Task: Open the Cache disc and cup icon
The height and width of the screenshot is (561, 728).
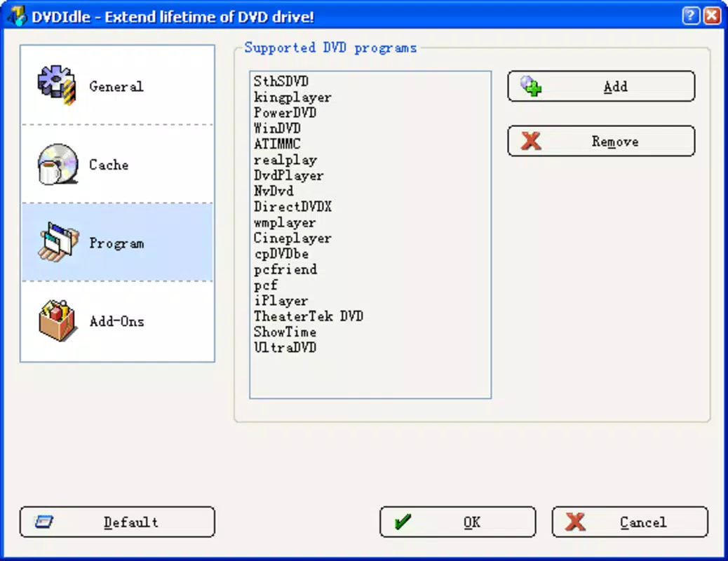Action: (x=58, y=164)
